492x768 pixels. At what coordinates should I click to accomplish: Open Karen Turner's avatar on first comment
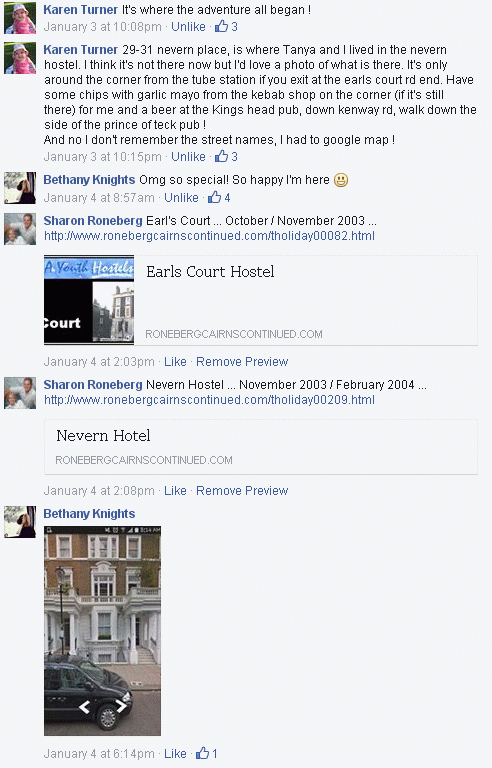click(20, 18)
